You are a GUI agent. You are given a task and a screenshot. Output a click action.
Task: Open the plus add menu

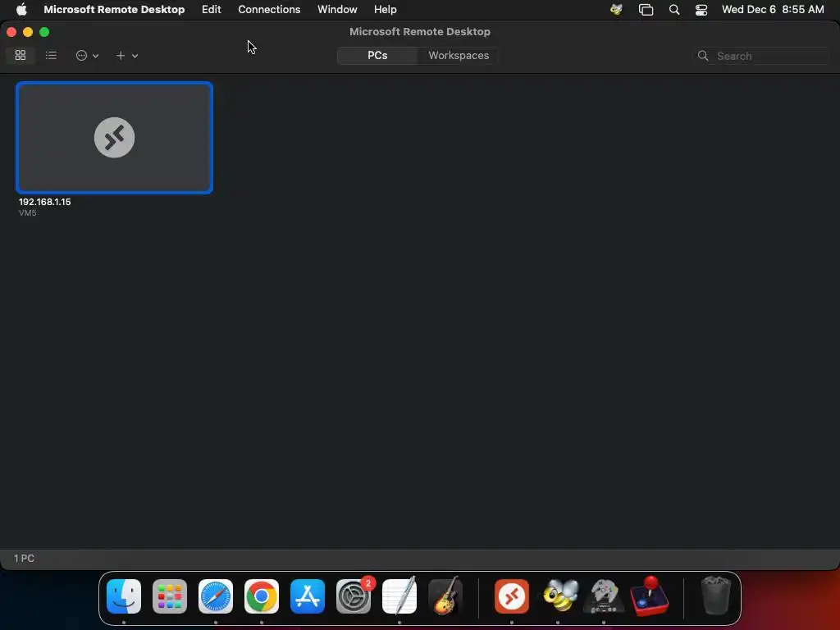click(x=126, y=56)
